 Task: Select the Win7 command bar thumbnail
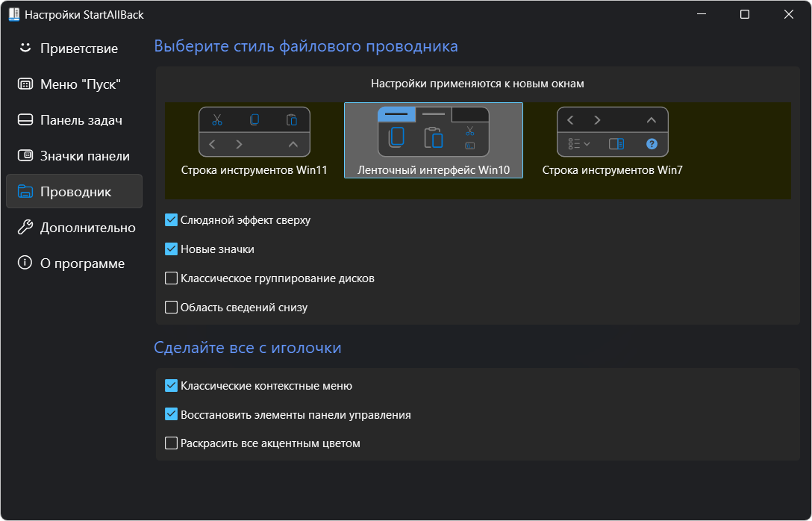pos(613,132)
